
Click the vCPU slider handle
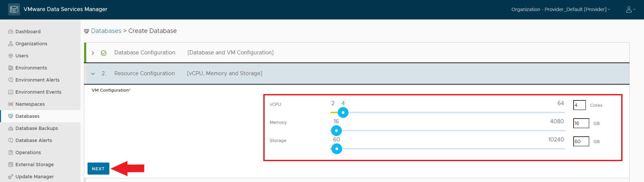[343, 112]
